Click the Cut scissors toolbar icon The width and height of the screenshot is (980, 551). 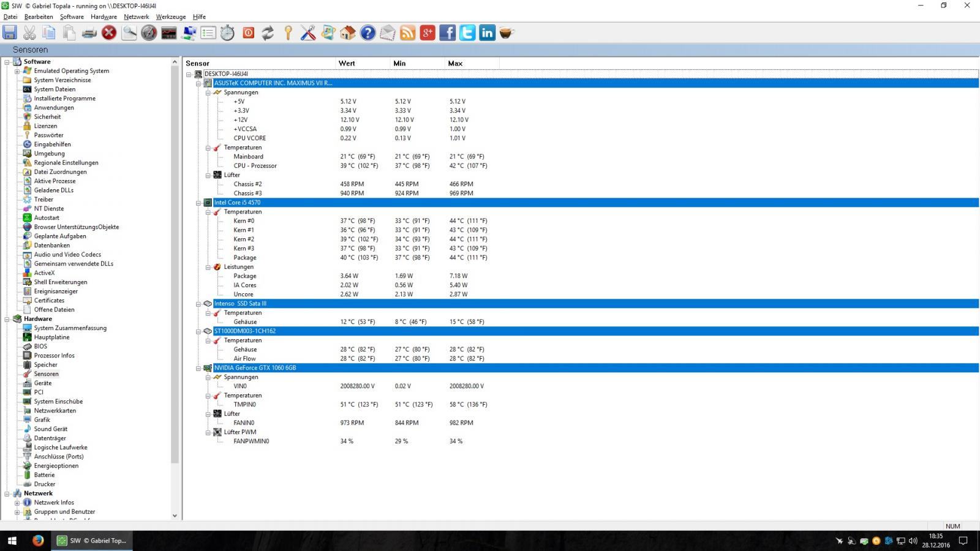29,33
